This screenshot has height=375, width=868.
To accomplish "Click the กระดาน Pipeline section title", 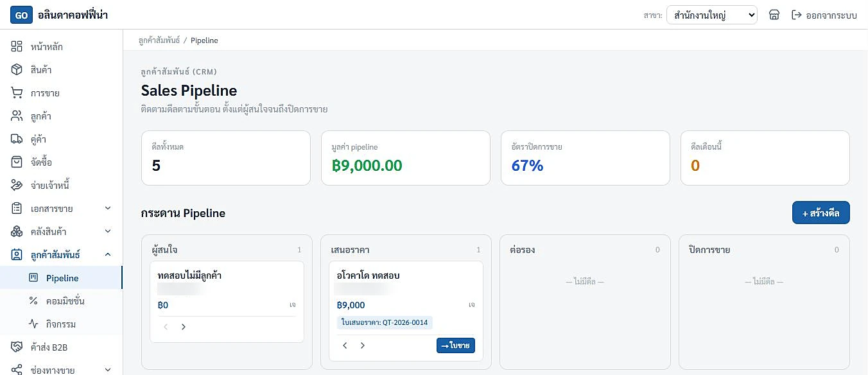I will click(183, 213).
